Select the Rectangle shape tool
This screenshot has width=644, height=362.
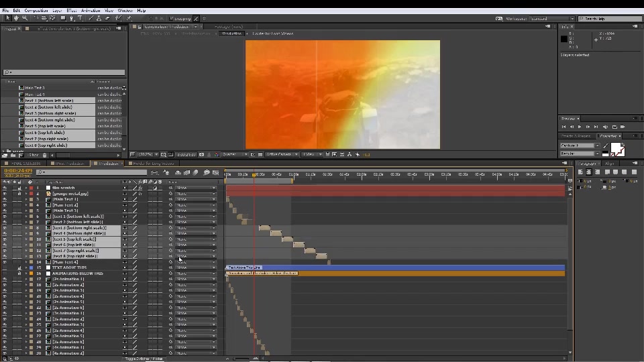coord(63,19)
